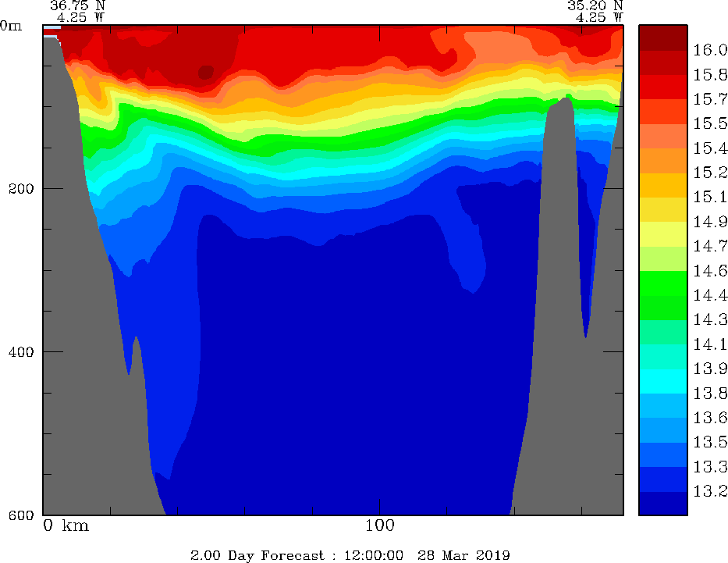Click the bright green band between 14.6 and 14.4

(663, 283)
